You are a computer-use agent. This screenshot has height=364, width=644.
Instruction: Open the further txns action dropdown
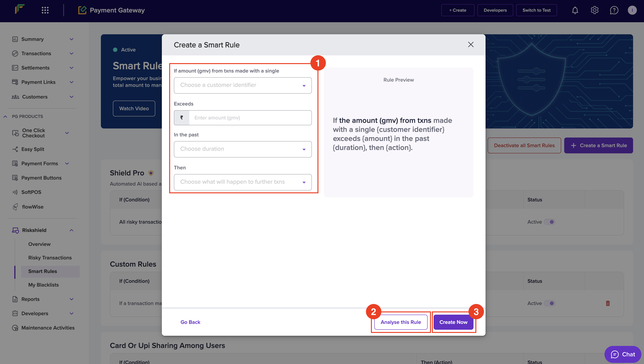point(243,182)
